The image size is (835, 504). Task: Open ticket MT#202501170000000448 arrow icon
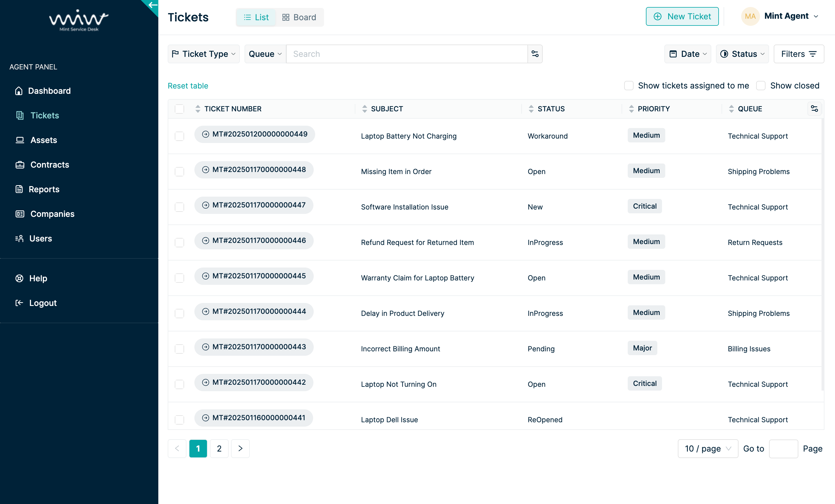tap(206, 170)
